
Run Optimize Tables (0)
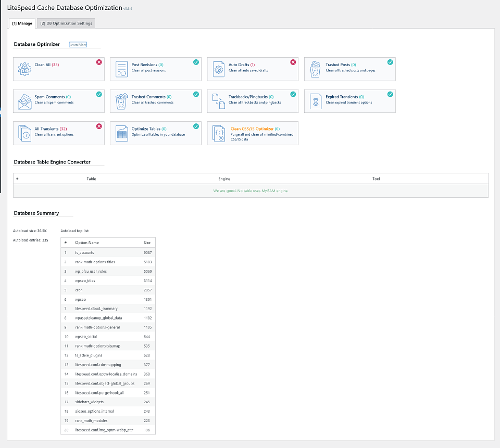coord(156,133)
